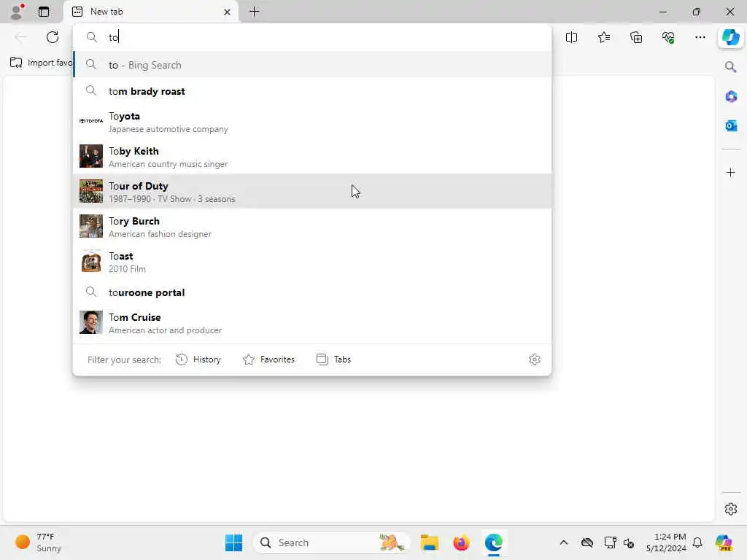Select 'to - Bing Search' suggestion
The image size is (747, 560).
(x=312, y=65)
